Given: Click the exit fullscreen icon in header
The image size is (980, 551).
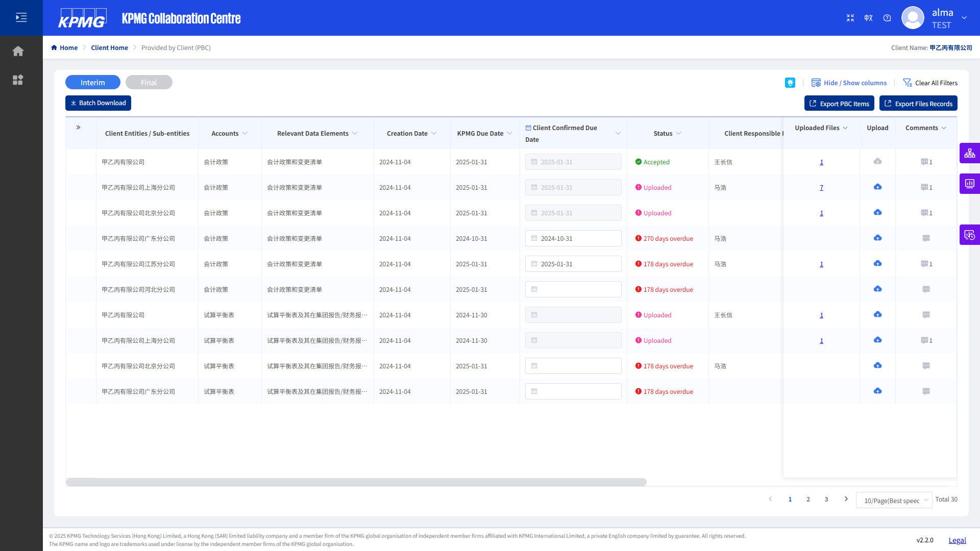Looking at the screenshot, I should 850,18.
